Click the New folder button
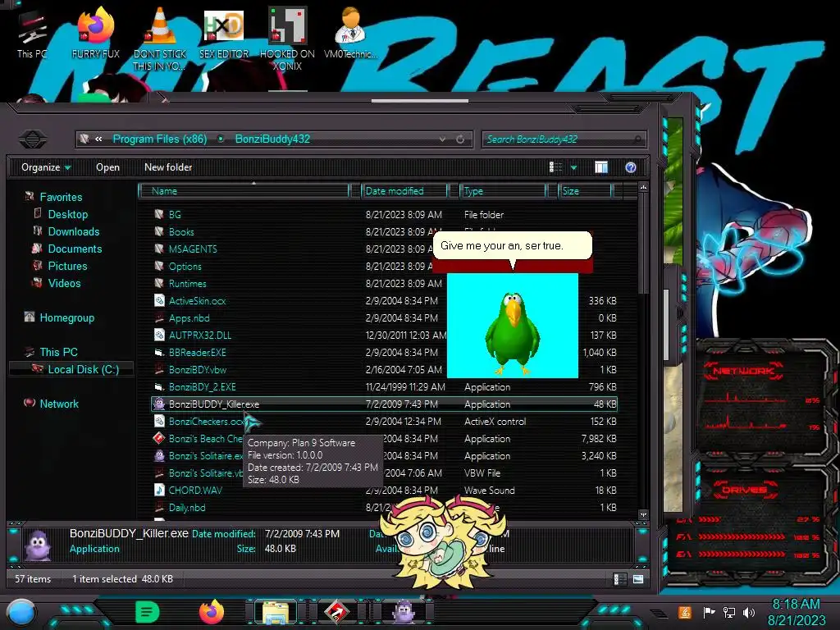 [x=168, y=167]
